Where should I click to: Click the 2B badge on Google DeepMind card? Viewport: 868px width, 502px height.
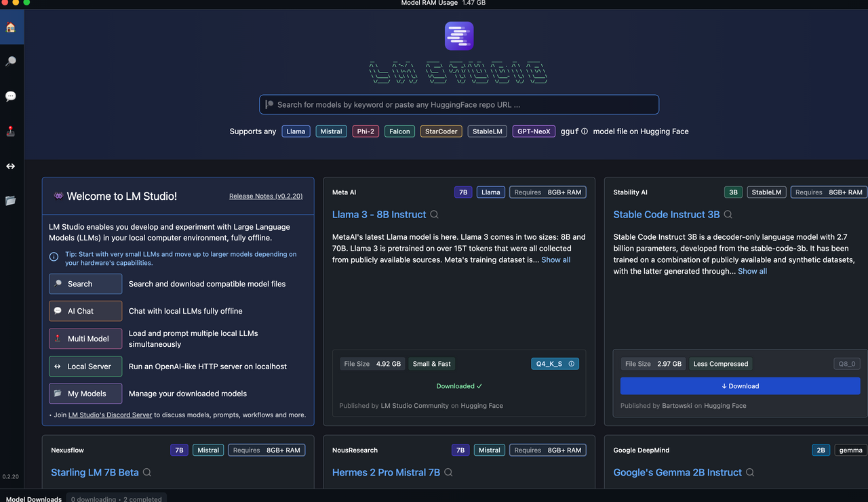821,451
